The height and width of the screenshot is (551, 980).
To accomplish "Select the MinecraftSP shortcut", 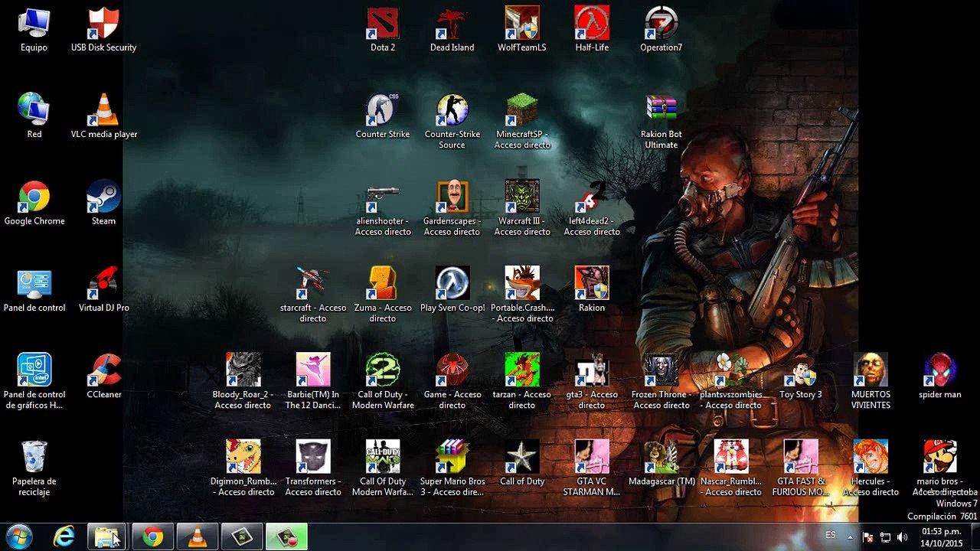I will 522,122.
